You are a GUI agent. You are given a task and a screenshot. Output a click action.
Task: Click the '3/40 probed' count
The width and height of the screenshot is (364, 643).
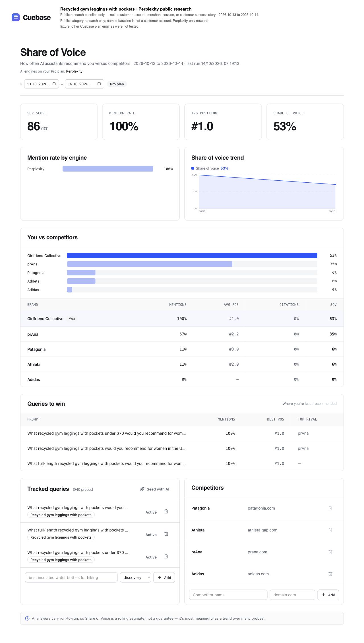[83, 489]
